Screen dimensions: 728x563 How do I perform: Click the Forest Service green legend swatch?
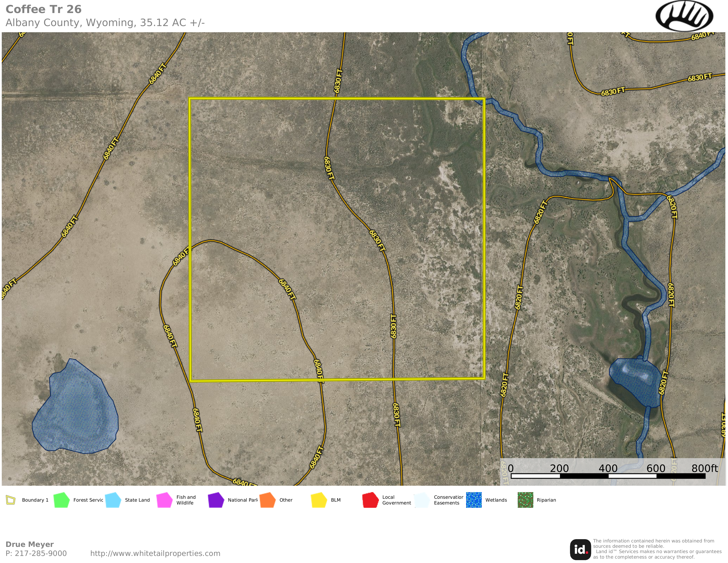pos(61,500)
